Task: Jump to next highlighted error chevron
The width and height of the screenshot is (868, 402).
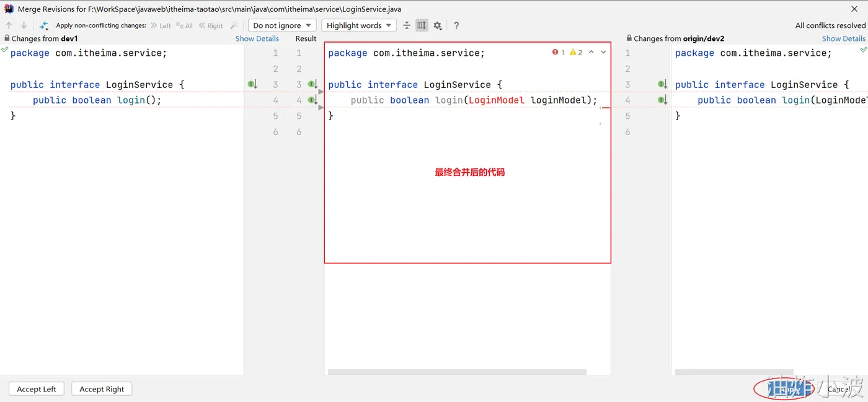Action: (603, 53)
